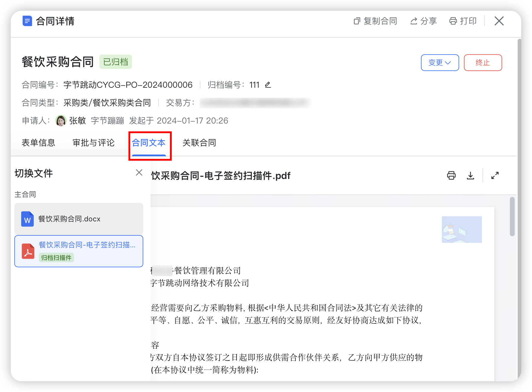Open the 关联合同 tab

199,143
